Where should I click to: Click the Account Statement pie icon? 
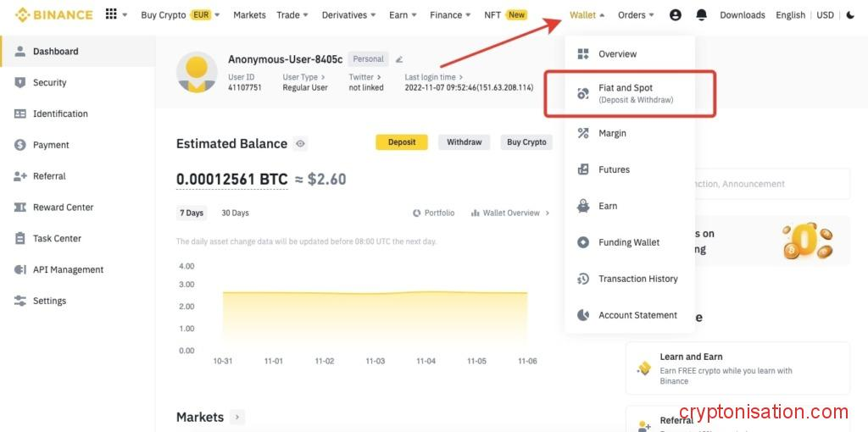(x=583, y=315)
